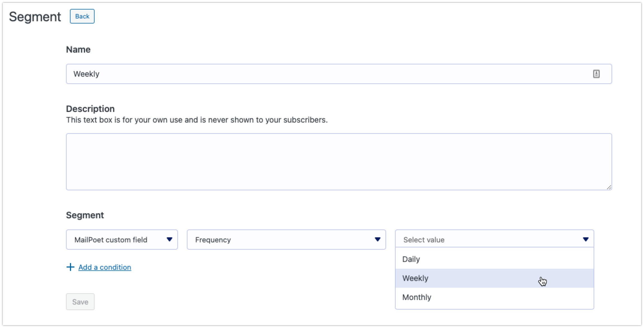Open the Frequency dropdown
Viewport: 644px width, 328px height.
(x=280, y=240)
